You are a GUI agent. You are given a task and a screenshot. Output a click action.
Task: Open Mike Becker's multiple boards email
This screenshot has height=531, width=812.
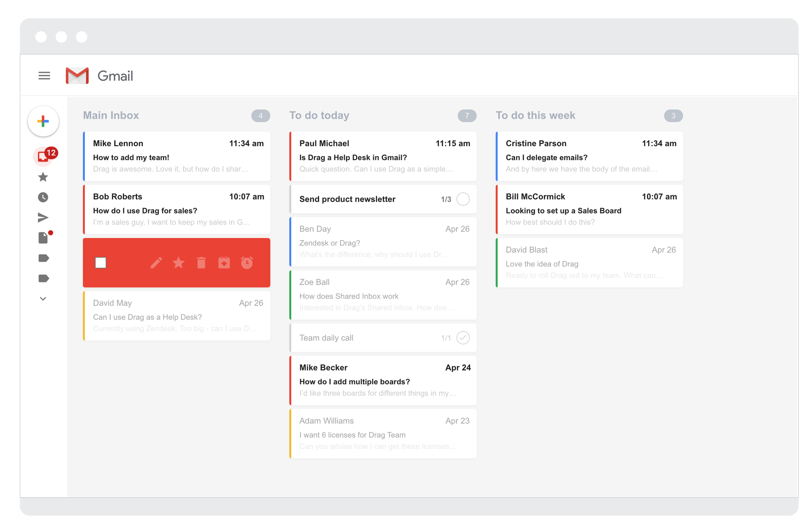[383, 380]
